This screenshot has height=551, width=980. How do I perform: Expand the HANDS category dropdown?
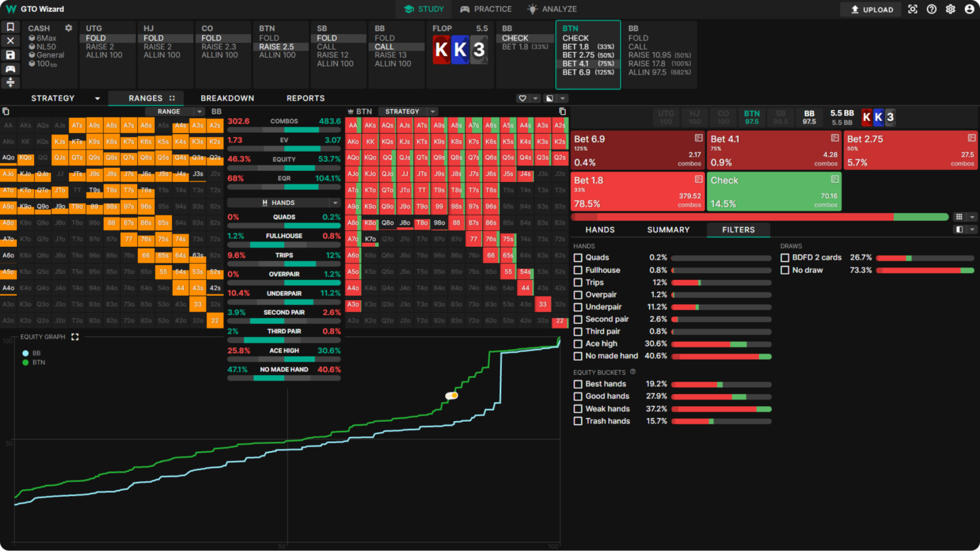tap(335, 203)
